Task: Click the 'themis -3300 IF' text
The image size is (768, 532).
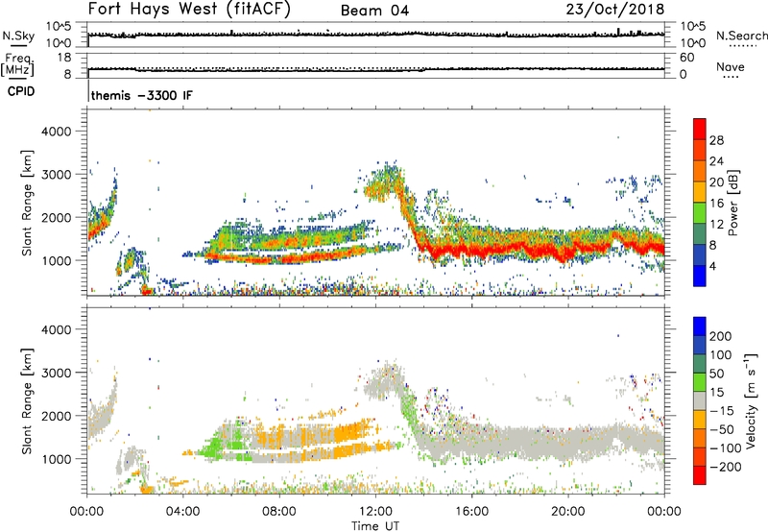Action: tap(142, 95)
